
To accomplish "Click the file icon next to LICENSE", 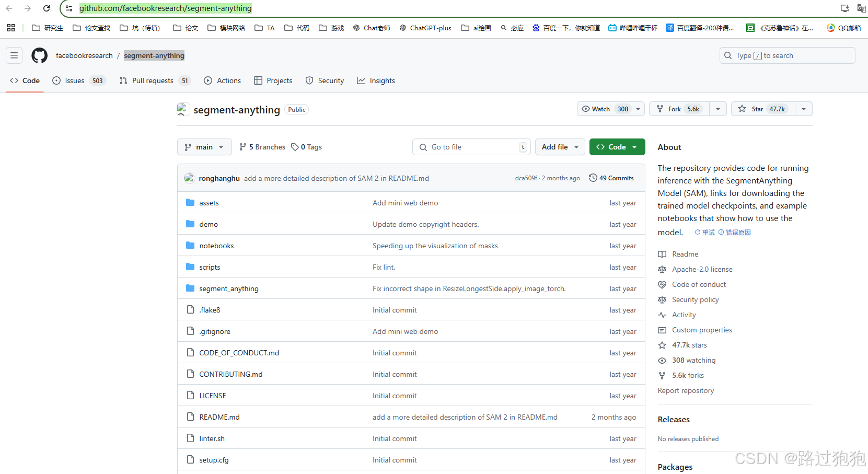I will pos(190,396).
